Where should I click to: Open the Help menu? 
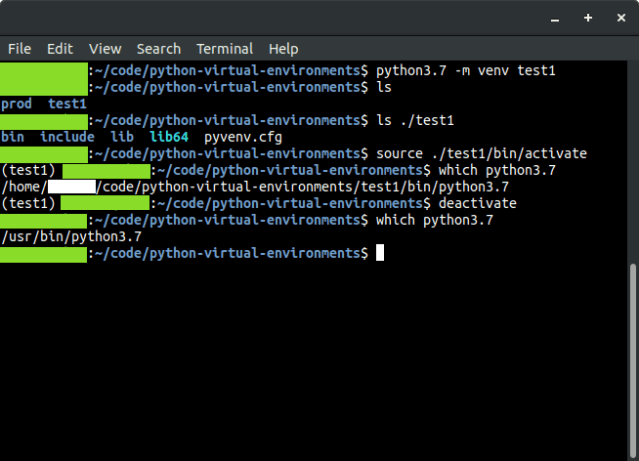(283, 48)
